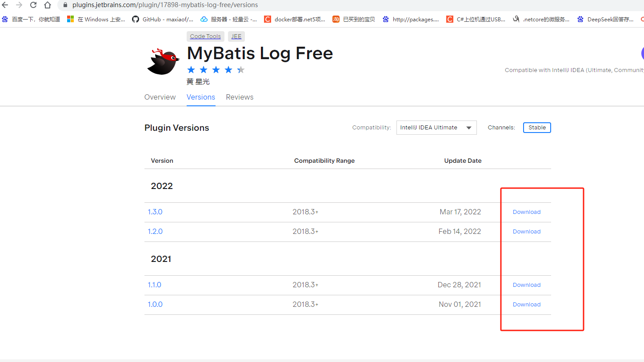Open the 服务器 - 轻量云 bookmark
644x362 pixels.
228,19
